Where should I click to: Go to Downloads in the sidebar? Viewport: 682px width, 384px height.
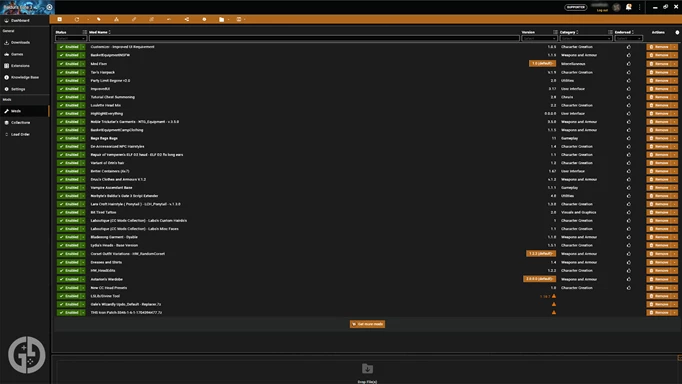coord(20,43)
